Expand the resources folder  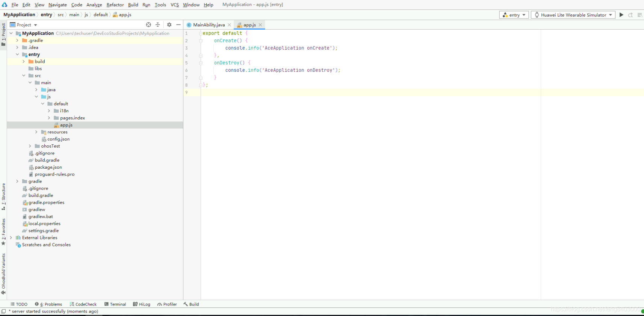click(x=36, y=132)
